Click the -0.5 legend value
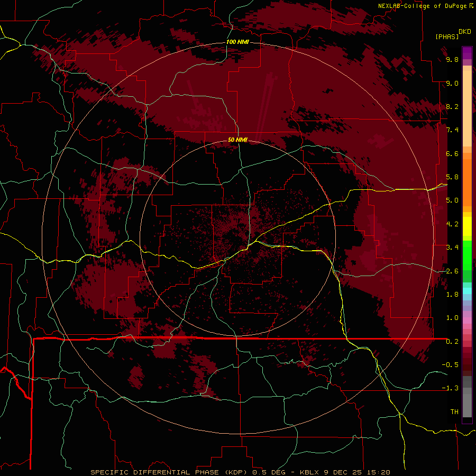Viewport: 476px width, 476px height. (x=450, y=365)
